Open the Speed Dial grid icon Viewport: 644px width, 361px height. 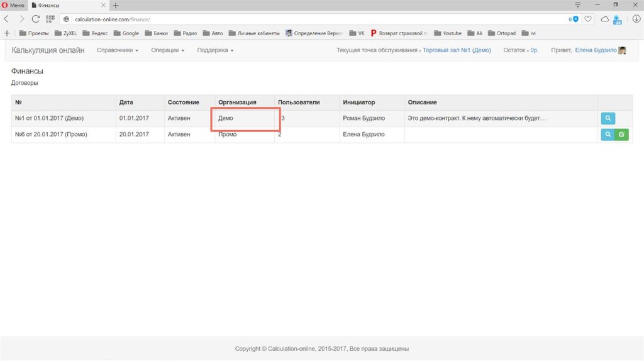click(x=50, y=19)
